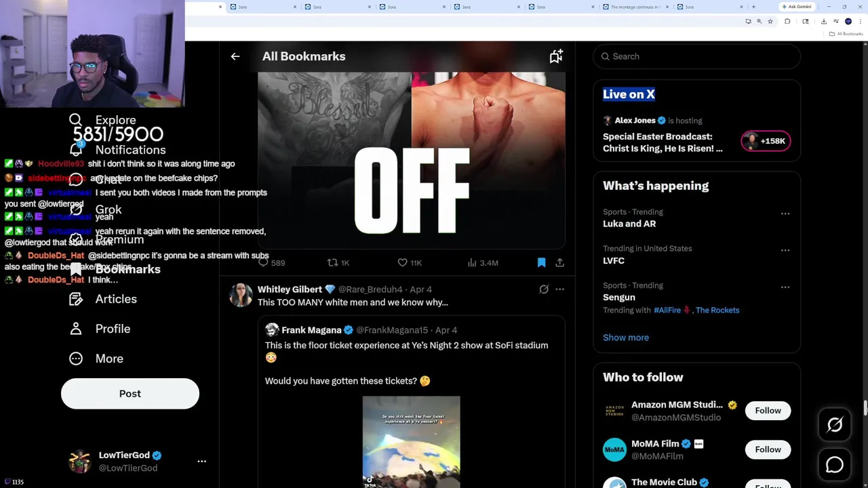Screen dimensions: 868x488
Task: Open the OFF image in the bookmarked post
Action: (411, 160)
